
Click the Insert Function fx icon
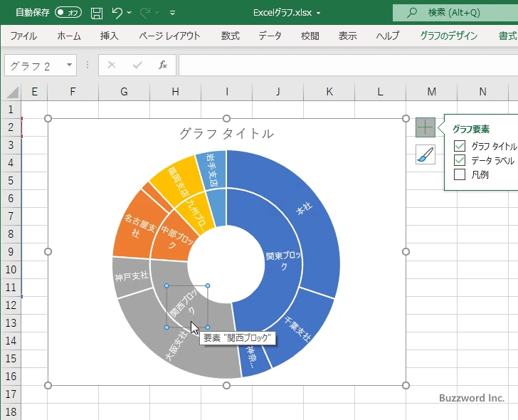click(x=163, y=65)
